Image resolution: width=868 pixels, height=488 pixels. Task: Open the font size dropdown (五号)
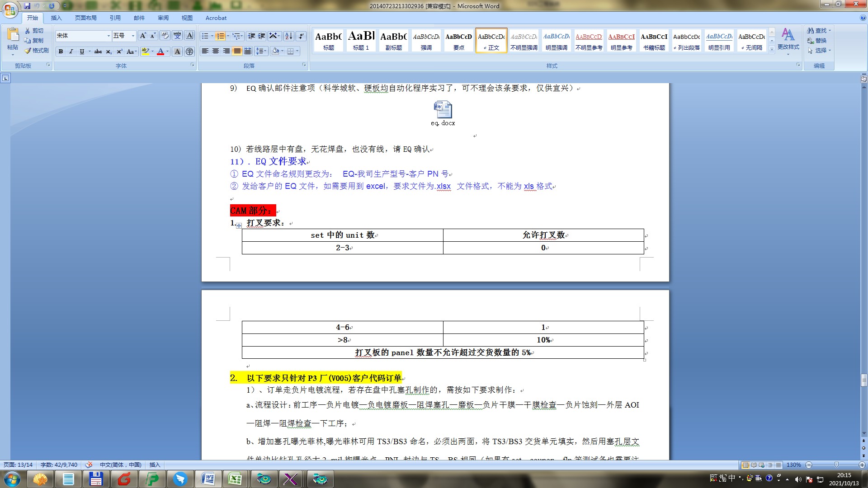[x=133, y=36]
